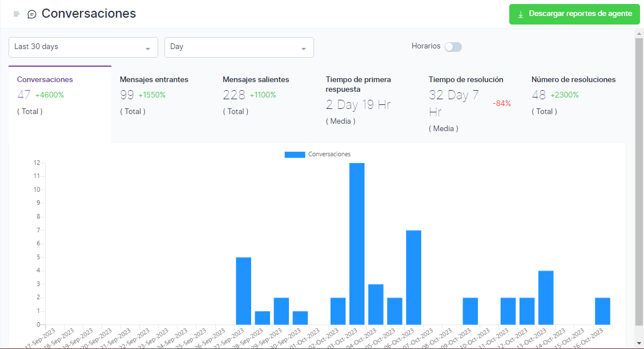This screenshot has width=644, height=349.
Task: Open the Mensajes salientes tab
Action: [x=256, y=80]
